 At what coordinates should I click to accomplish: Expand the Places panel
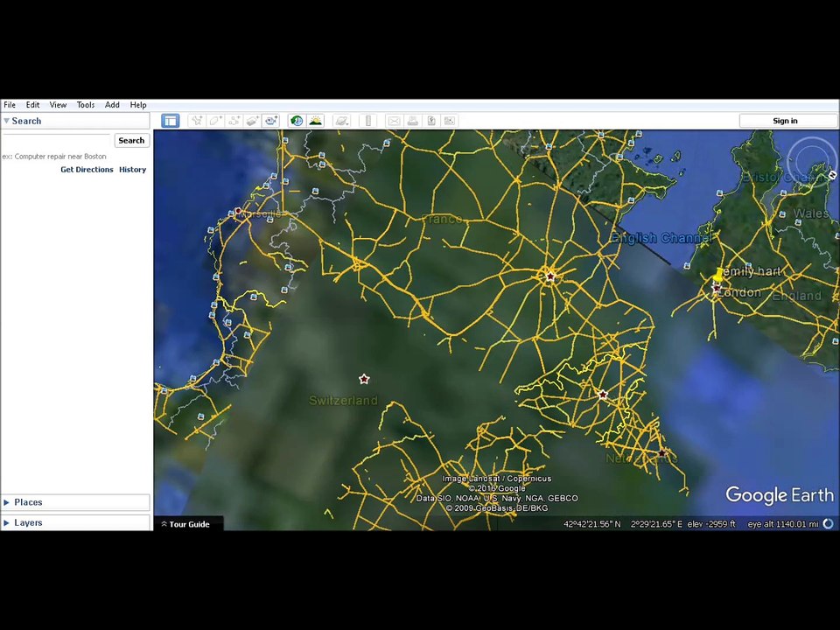[x=6, y=502]
